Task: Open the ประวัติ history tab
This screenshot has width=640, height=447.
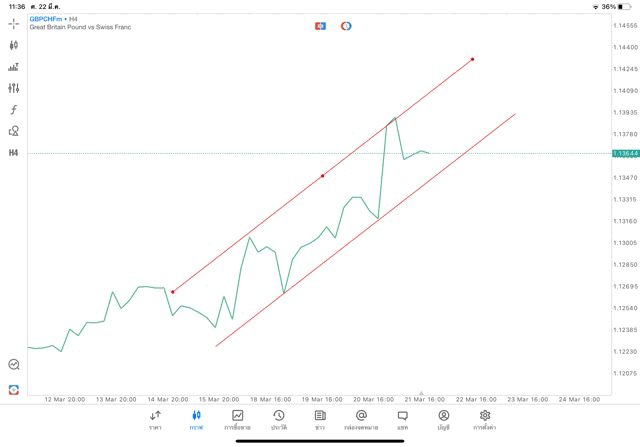Action: [x=278, y=420]
